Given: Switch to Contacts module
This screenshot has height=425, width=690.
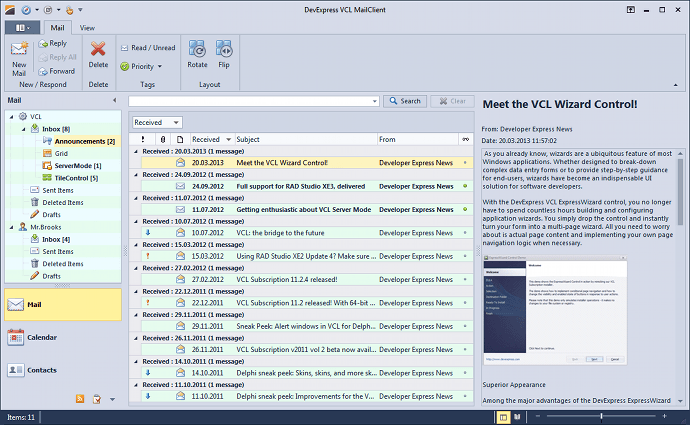Looking at the screenshot, I should click(62, 370).
